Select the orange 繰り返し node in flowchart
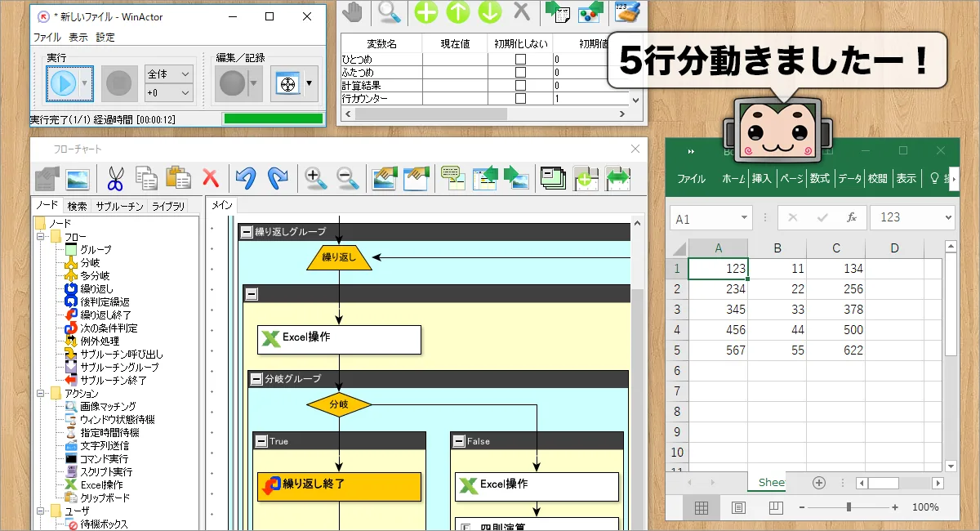980x531 pixels. pyautogui.click(x=339, y=257)
